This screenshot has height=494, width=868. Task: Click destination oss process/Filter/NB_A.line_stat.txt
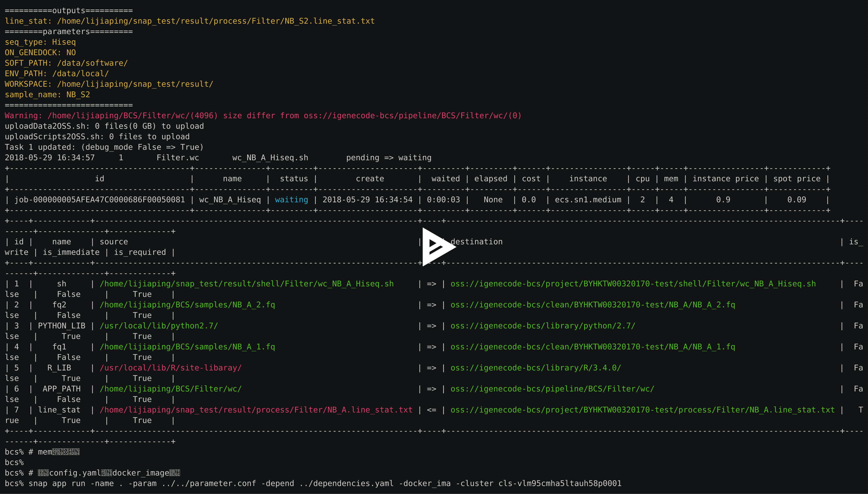[643, 410]
